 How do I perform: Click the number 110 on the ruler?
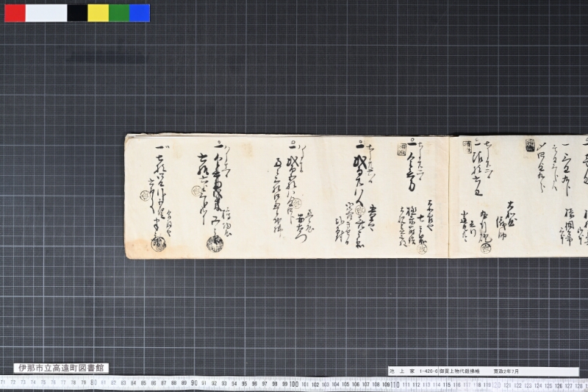(x=395, y=385)
